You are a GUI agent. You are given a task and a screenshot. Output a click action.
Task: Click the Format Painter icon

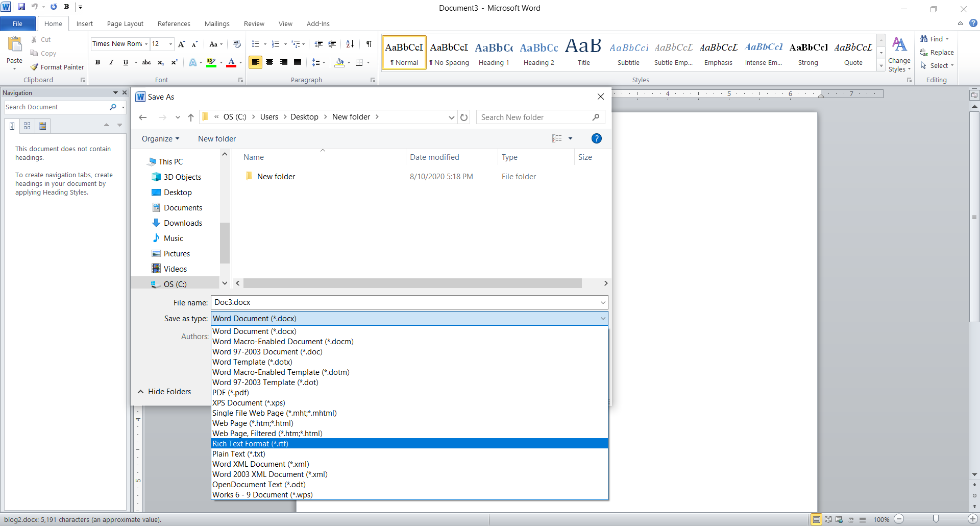pos(57,67)
